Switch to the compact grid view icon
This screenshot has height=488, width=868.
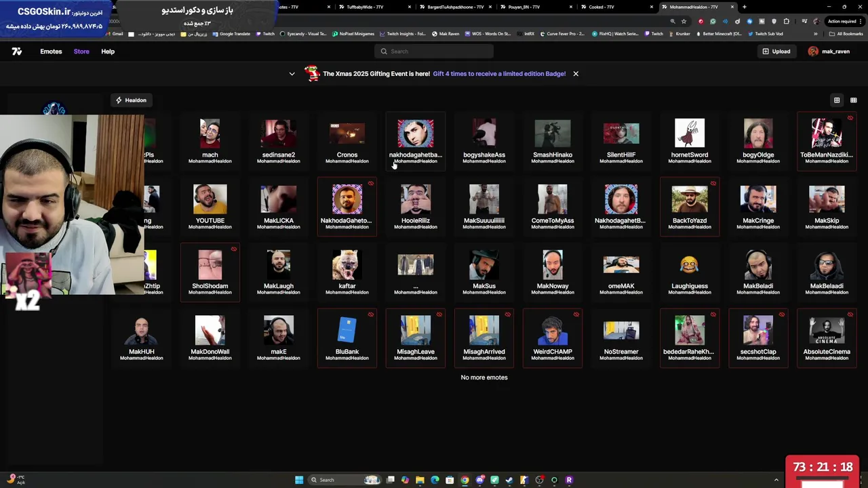(x=853, y=100)
